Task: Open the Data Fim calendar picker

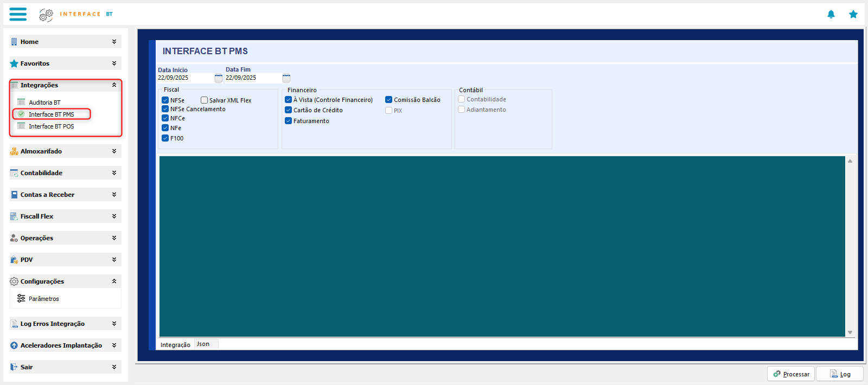Action: click(x=286, y=78)
